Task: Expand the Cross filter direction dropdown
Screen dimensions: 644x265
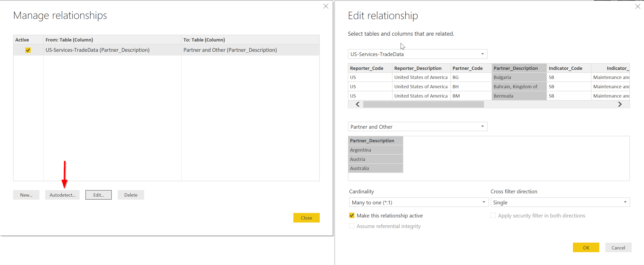Action: [x=560, y=202]
